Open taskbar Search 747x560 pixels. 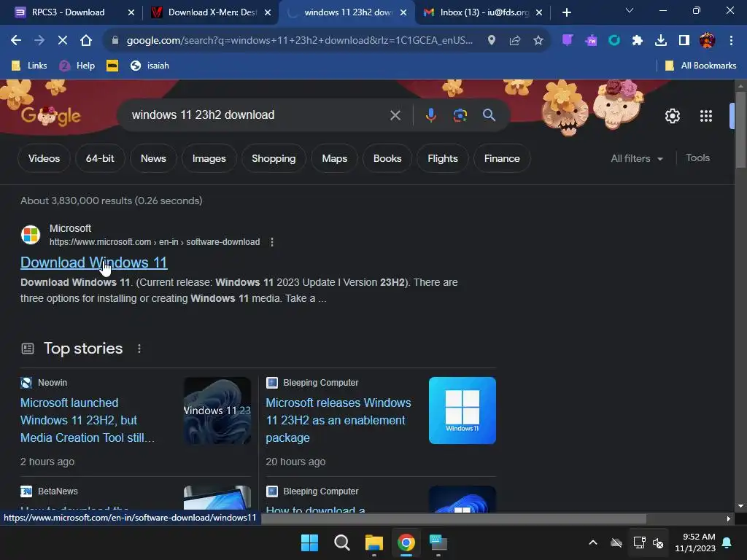[x=341, y=542]
